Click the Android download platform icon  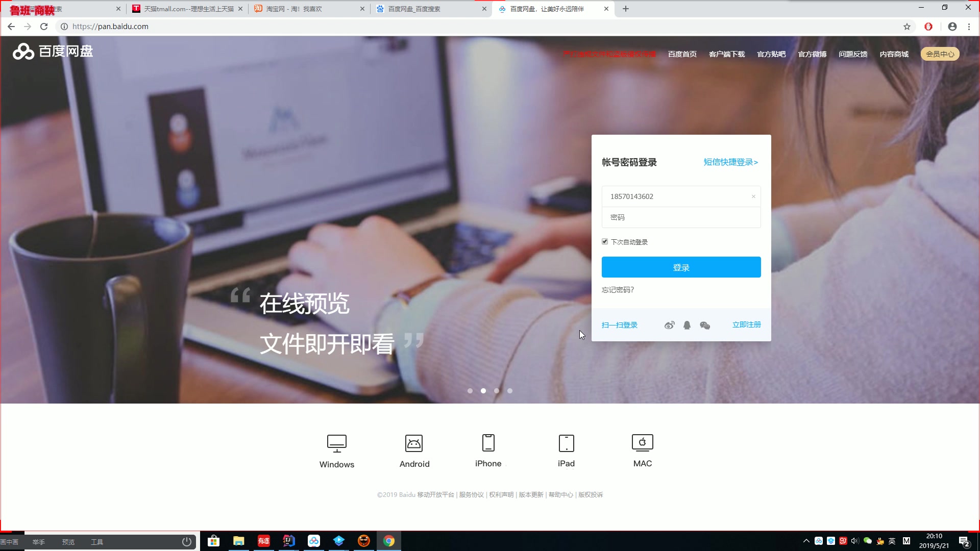[x=414, y=443]
